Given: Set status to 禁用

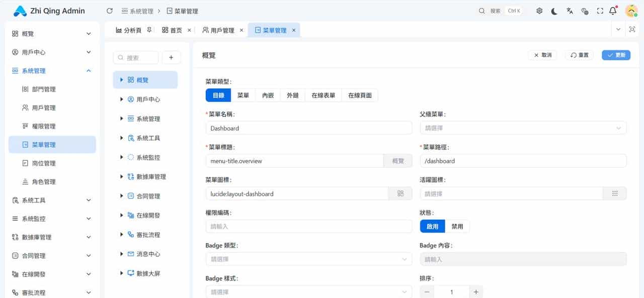Looking at the screenshot, I should 458,226.
